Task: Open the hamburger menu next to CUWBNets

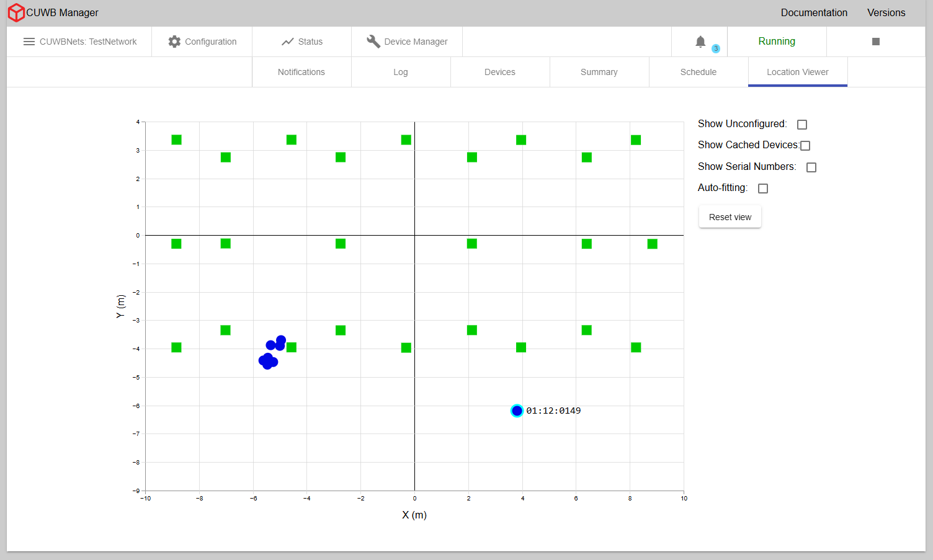Action: (29, 42)
